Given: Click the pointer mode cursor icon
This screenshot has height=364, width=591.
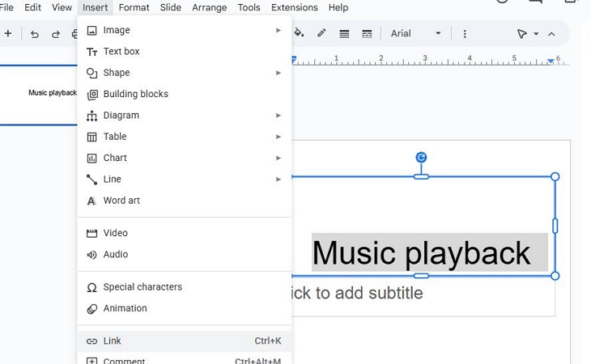Looking at the screenshot, I should pos(521,34).
